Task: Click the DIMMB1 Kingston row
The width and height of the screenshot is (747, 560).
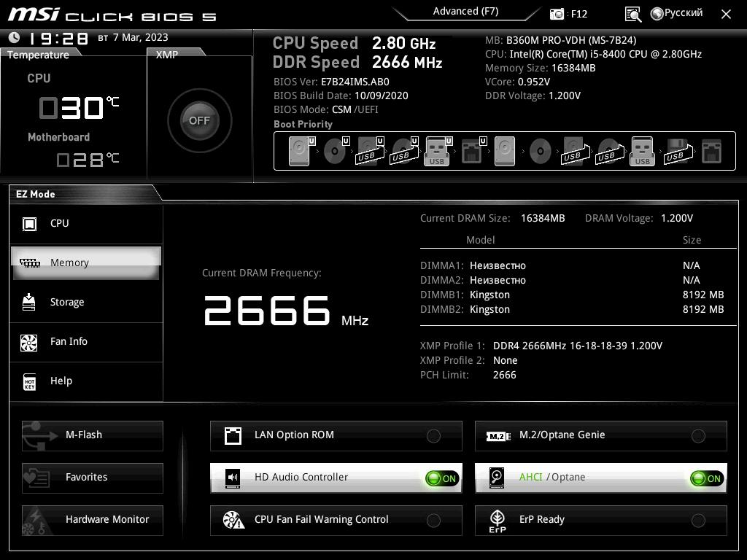Action: click(572, 295)
